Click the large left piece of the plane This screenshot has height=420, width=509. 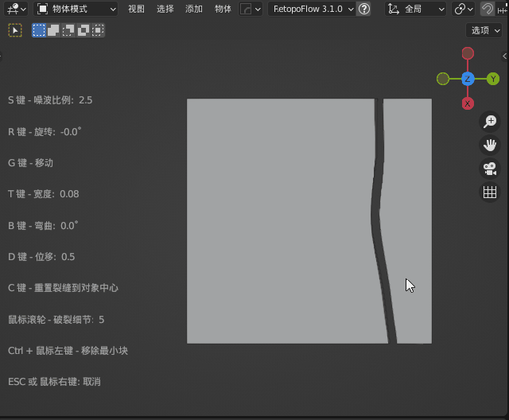(279, 220)
